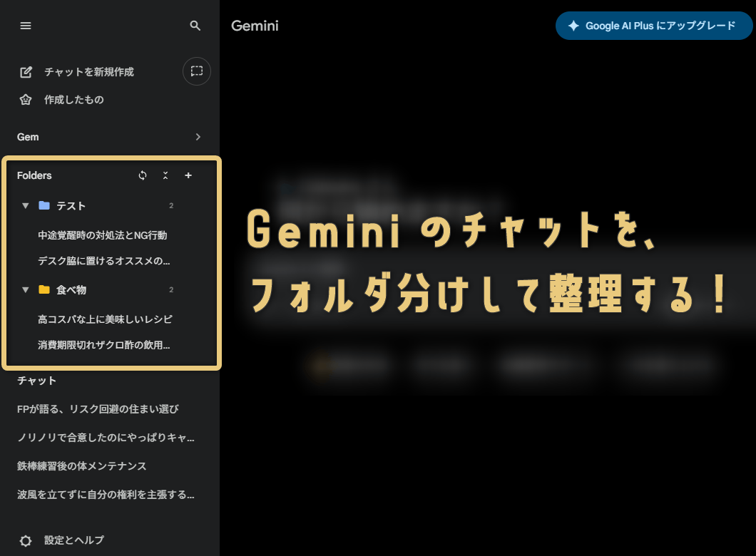The height and width of the screenshot is (556, 756).
Task: Start a new chat with the pencil icon
Action: click(26, 71)
